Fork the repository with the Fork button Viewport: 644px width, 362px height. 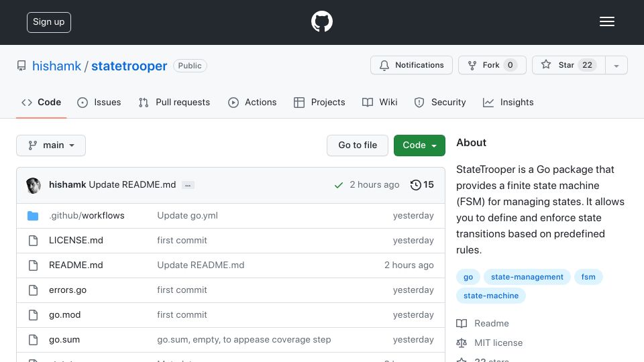click(x=492, y=65)
